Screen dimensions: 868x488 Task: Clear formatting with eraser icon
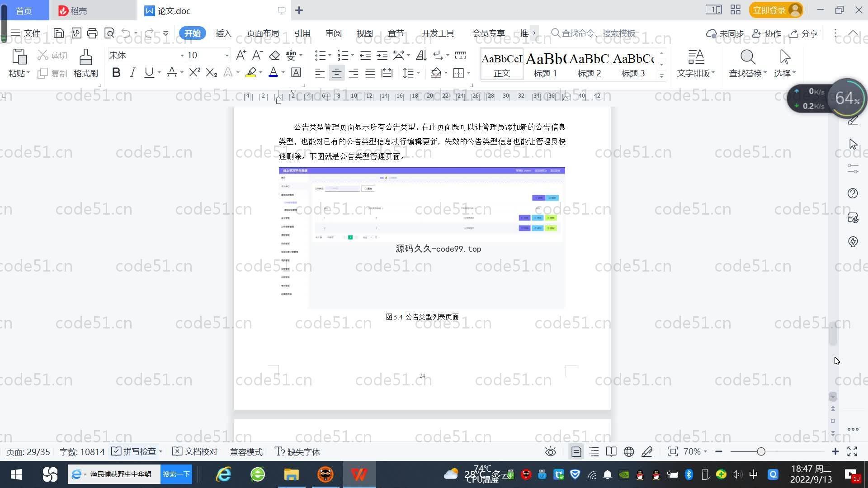tap(274, 55)
